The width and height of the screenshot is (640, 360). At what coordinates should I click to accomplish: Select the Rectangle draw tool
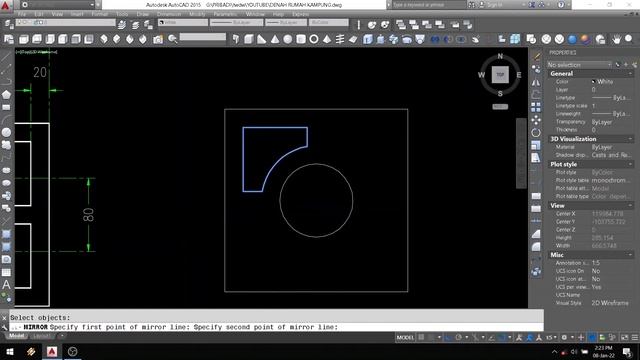(6, 107)
